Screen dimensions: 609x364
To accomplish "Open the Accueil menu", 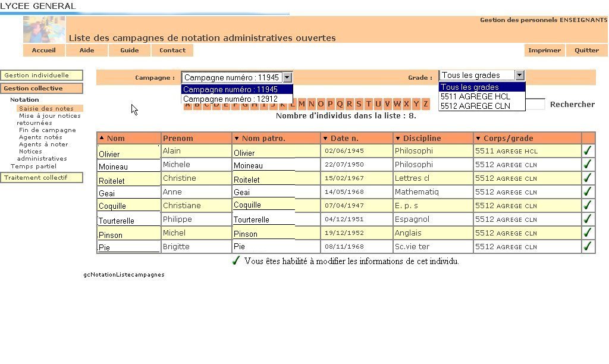I will pyautogui.click(x=44, y=50).
